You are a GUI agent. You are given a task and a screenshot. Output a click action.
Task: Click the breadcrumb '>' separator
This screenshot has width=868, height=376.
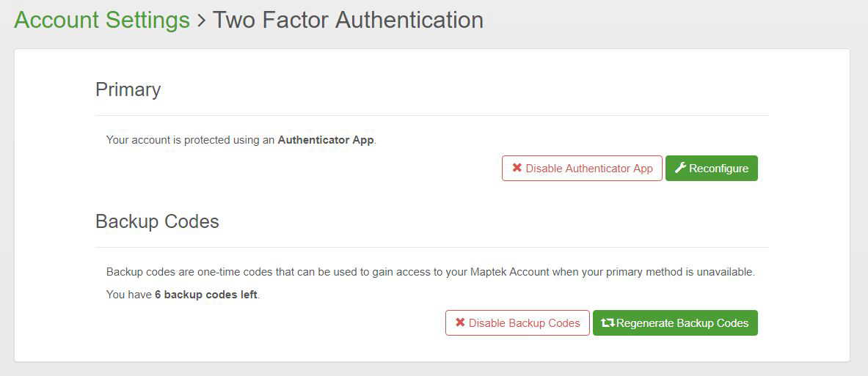click(x=201, y=21)
